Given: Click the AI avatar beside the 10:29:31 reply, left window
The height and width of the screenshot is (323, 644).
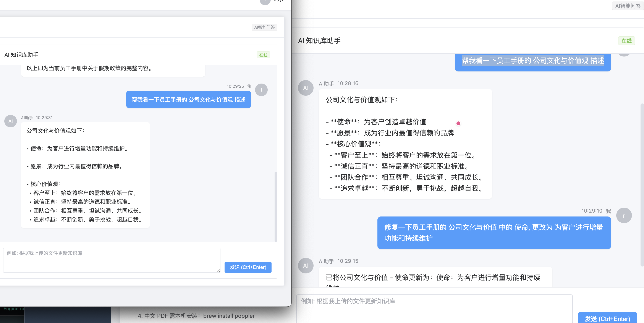Looking at the screenshot, I should click(x=10, y=121).
